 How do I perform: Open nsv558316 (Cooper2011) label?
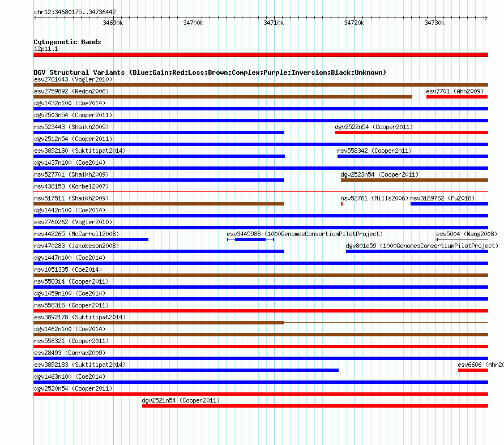71,305
